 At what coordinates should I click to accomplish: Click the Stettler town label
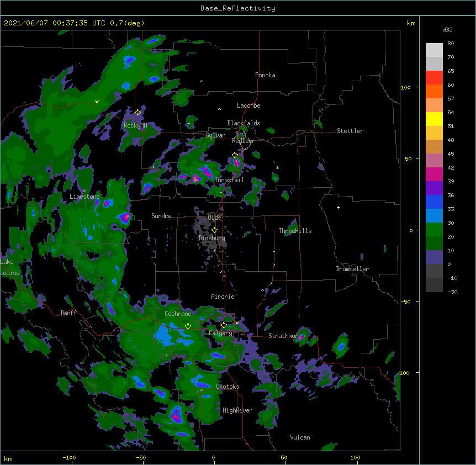click(350, 131)
